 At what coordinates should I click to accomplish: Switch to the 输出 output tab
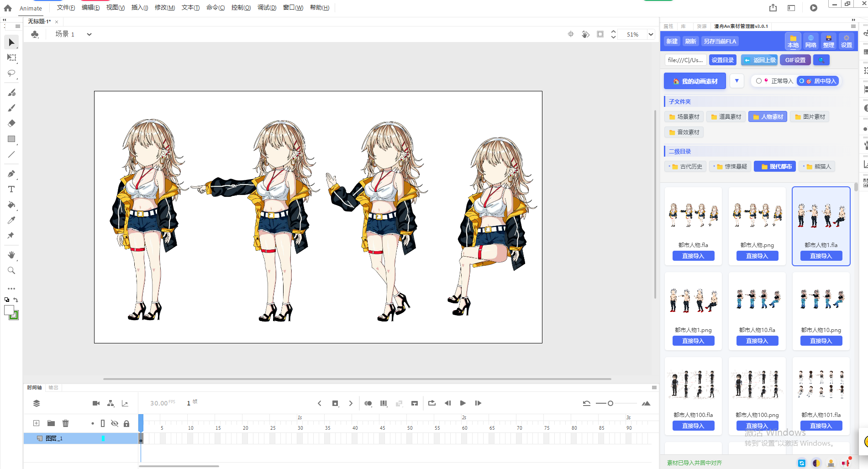(53, 388)
